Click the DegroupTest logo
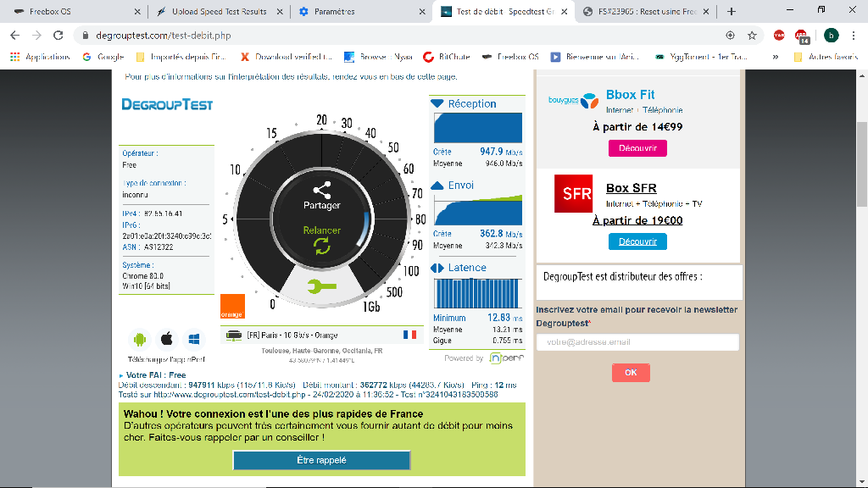The width and height of the screenshot is (868, 488). pyautogui.click(x=167, y=104)
